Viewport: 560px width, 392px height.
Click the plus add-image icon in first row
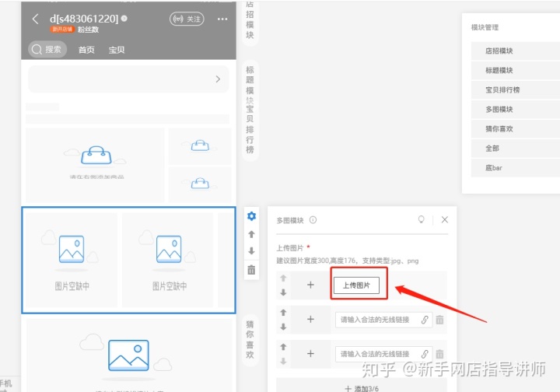pyautogui.click(x=310, y=285)
